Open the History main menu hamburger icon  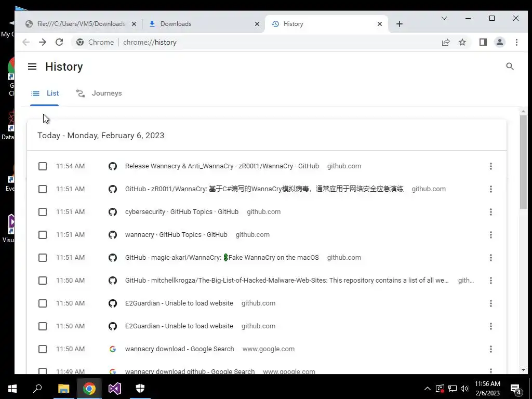point(32,66)
